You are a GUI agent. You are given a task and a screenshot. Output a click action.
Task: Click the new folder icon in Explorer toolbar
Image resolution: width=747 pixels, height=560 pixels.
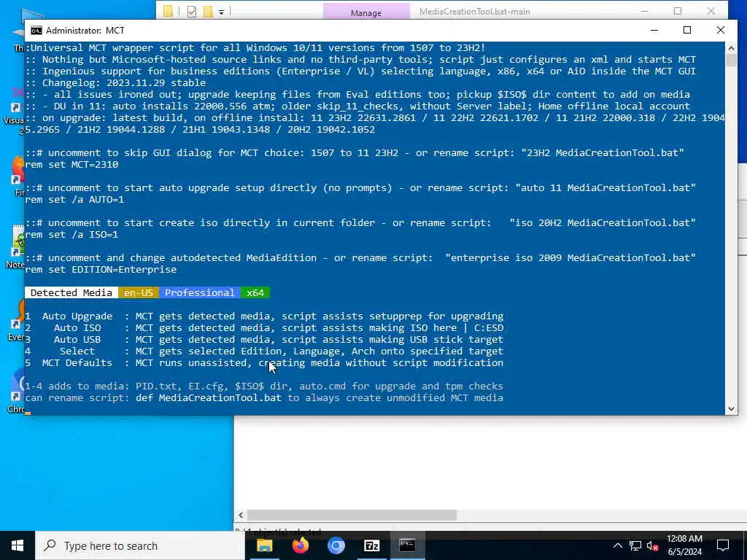pyautogui.click(x=208, y=12)
